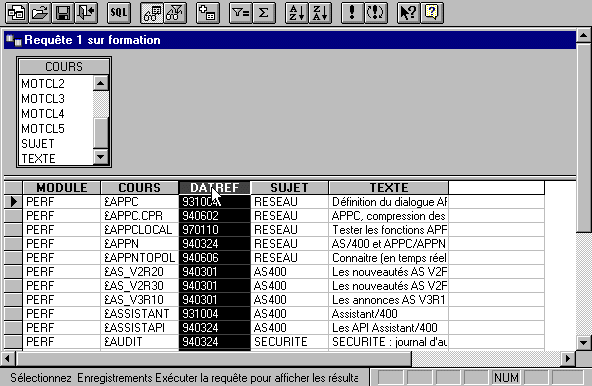Toggle the Show/Hide Tables icon
This screenshot has height=386, width=592.
pos(152,13)
